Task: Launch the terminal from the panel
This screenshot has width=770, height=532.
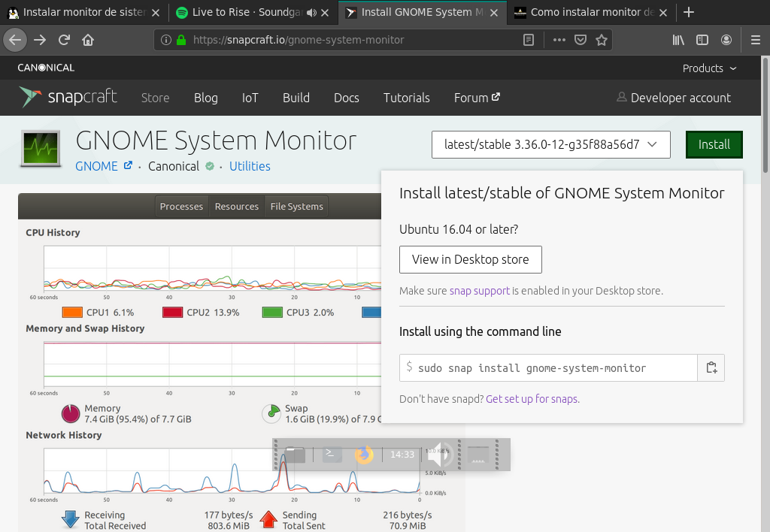Action: point(332,455)
